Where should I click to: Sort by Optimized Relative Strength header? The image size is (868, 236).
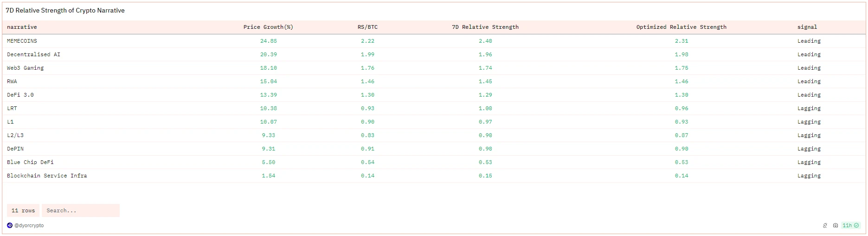coord(682,27)
